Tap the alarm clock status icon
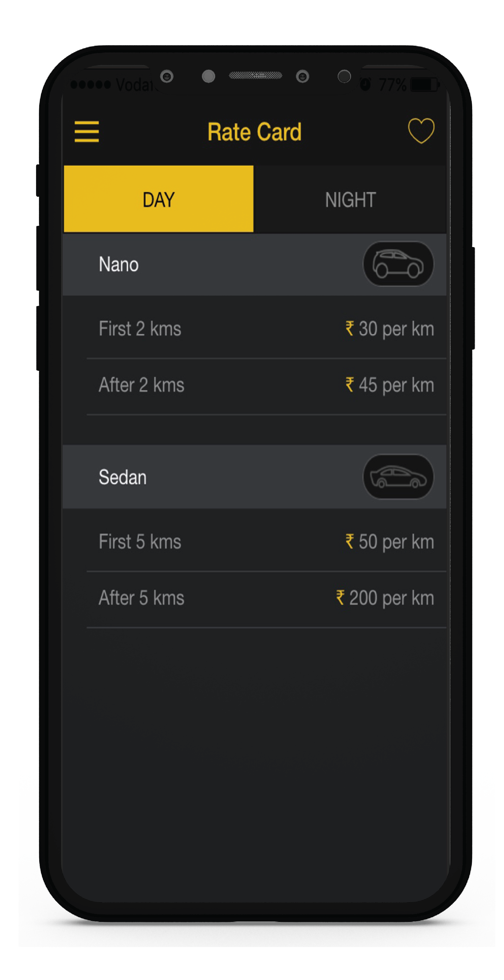This screenshot has width=504, height=980. point(365,84)
